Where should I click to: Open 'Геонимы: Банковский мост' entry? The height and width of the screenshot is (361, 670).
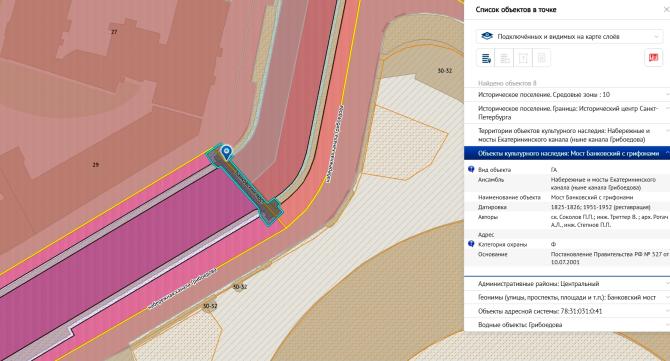pyautogui.click(x=567, y=297)
